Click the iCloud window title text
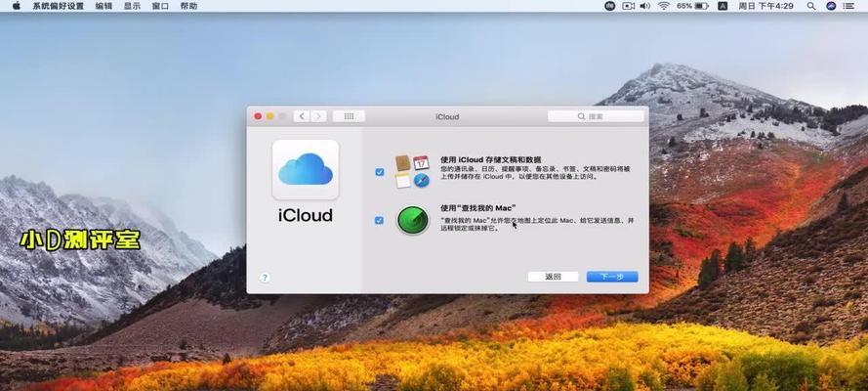 tap(447, 117)
